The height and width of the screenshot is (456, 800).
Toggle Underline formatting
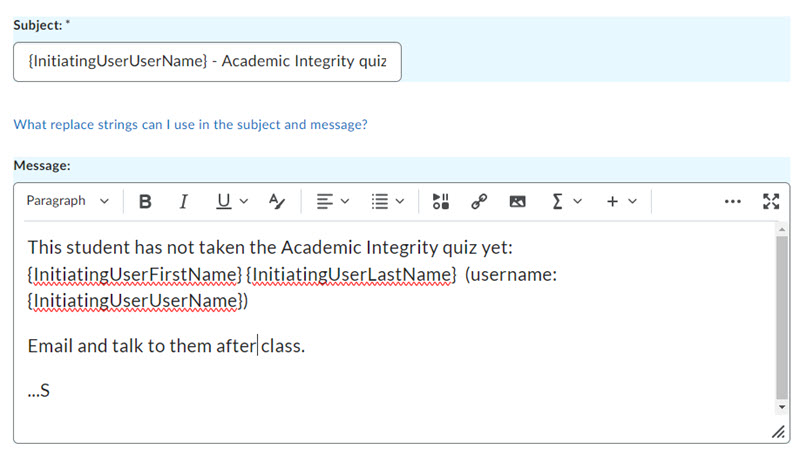[223, 201]
